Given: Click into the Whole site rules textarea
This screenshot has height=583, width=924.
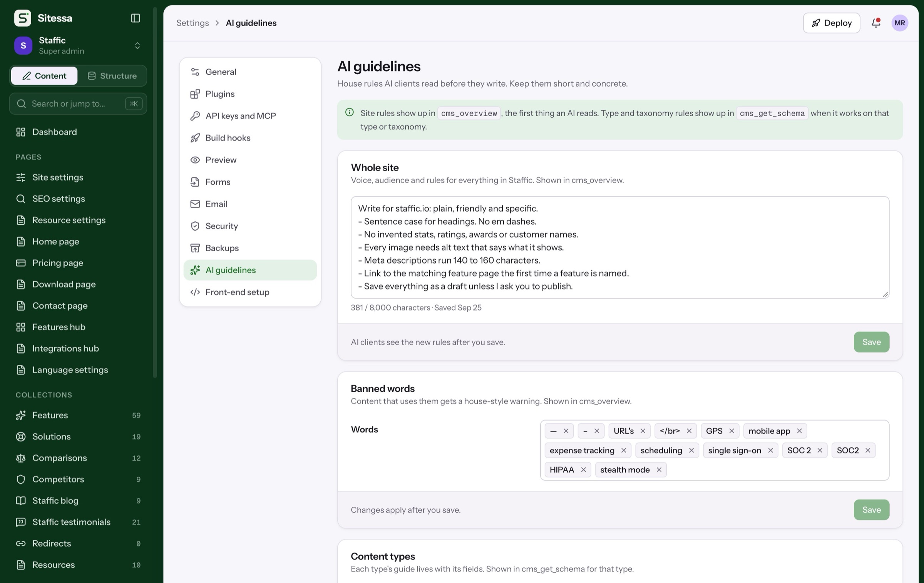Looking at the screenshot, I should pos(620,247).
